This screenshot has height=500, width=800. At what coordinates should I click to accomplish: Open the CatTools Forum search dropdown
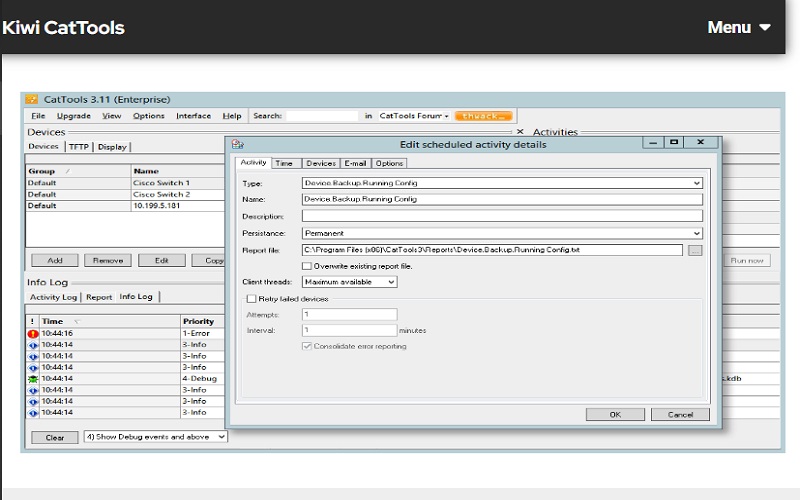pyautogui.click(x=446, y=116)
